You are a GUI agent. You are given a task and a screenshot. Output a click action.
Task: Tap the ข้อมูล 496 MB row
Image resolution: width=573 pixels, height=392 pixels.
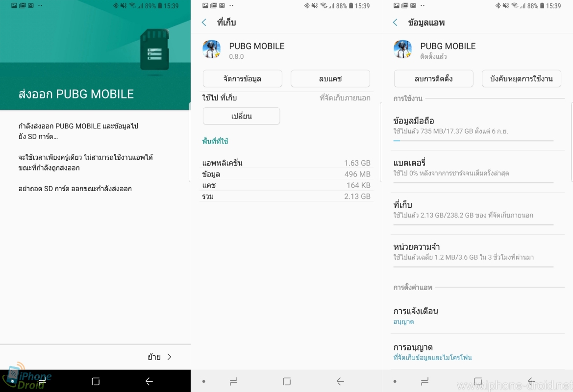click(x=286, y=174)
